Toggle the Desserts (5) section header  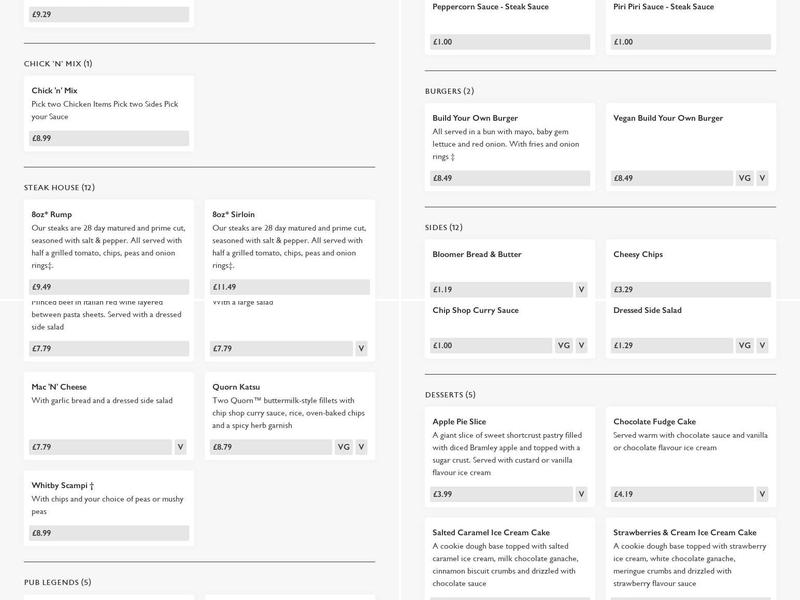(x=450, y=395)
